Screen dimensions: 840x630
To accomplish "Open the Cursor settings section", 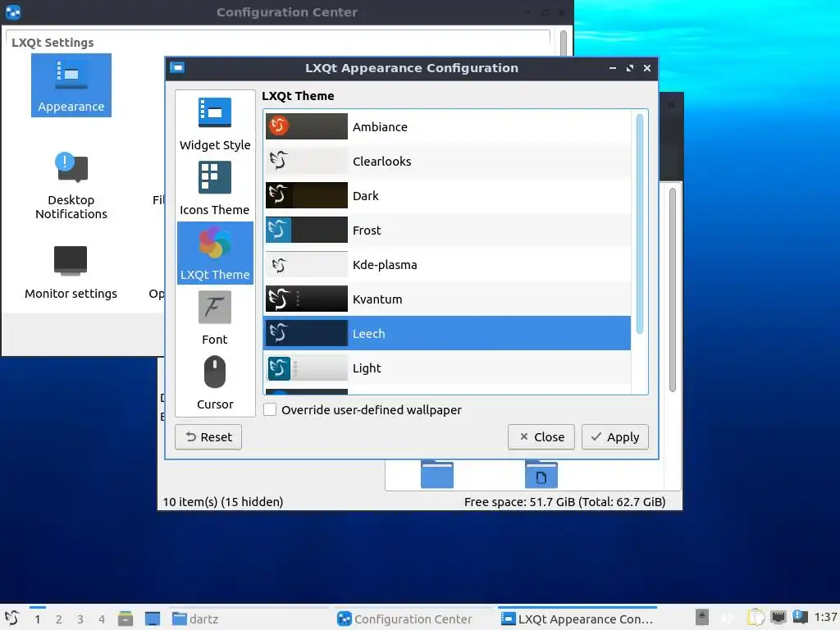I will (x=215, y=382).
